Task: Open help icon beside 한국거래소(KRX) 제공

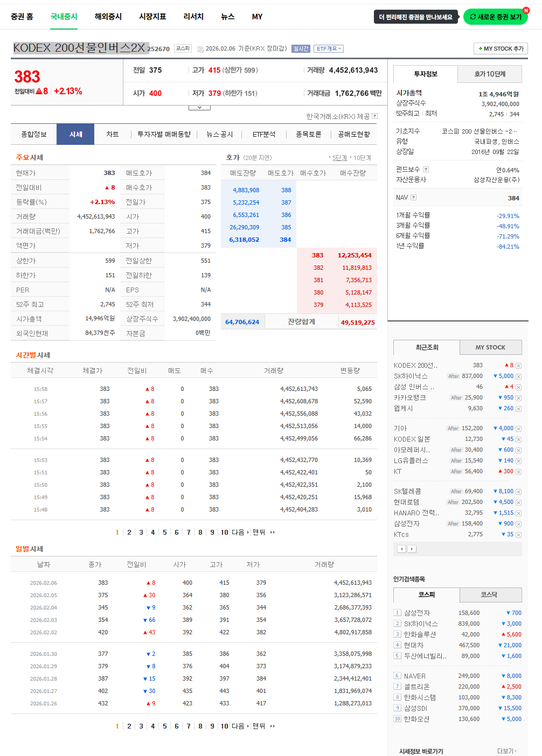Action: [x=374, y=116]
